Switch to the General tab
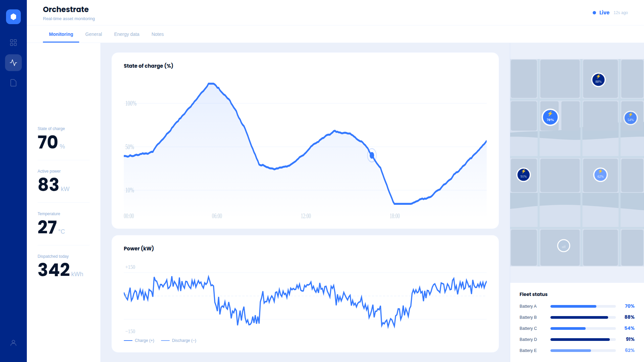Screen dimensions: 644x362 [x=94, y=34]
